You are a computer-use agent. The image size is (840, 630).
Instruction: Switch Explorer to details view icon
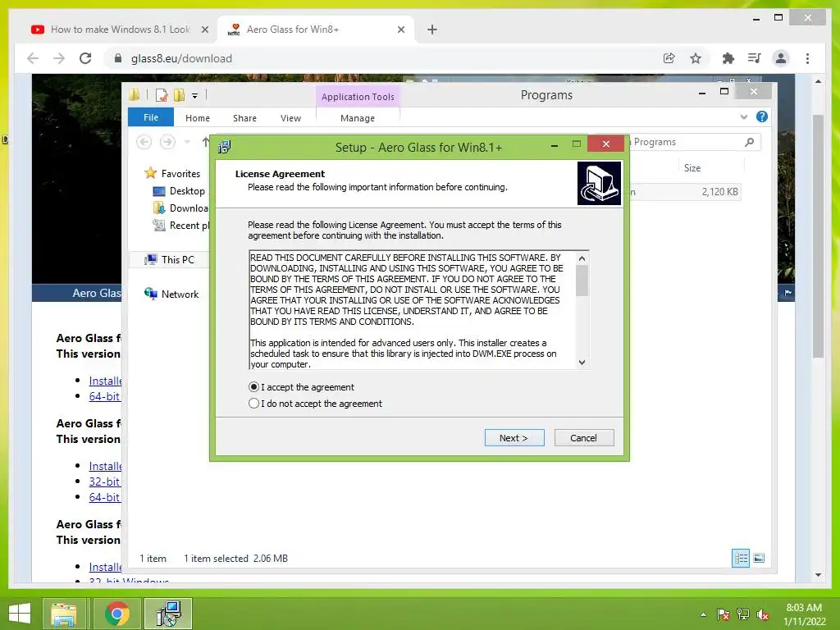pos(741,558)
